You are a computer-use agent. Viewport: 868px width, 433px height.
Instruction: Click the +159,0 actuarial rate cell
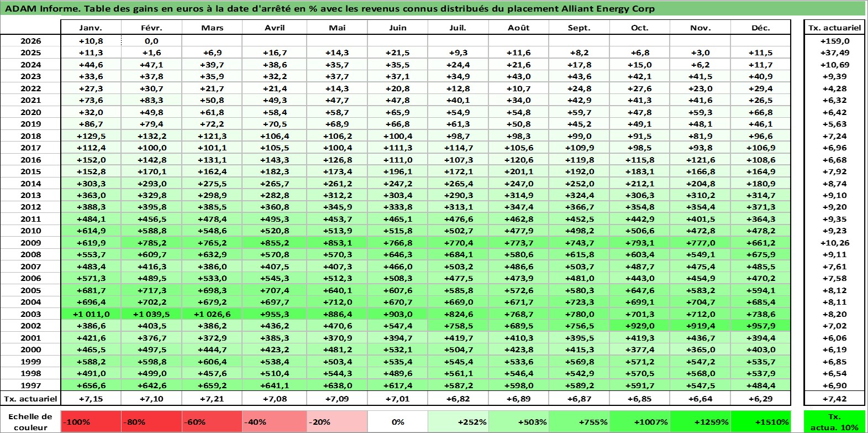[x=834, y=41]
